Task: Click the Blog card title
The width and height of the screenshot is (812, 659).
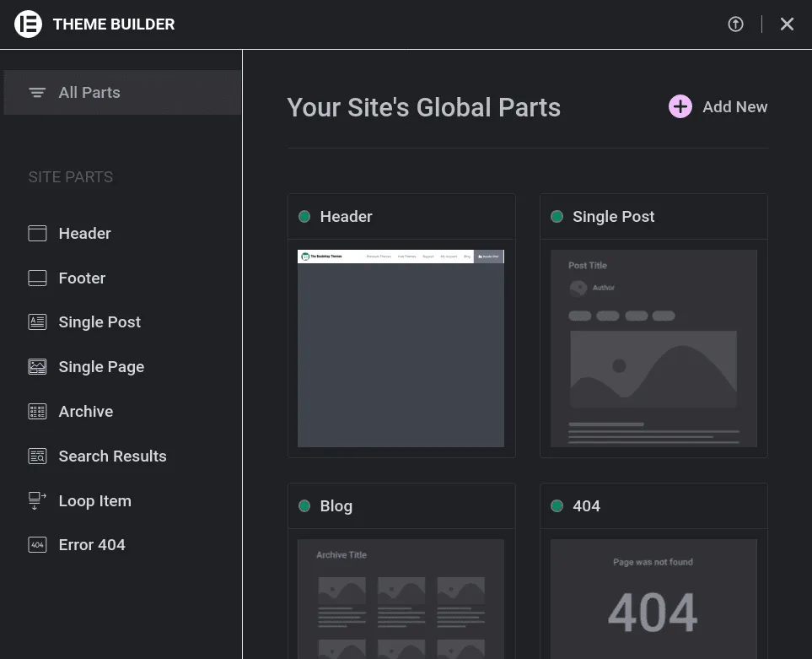Action: click(336, 506)
